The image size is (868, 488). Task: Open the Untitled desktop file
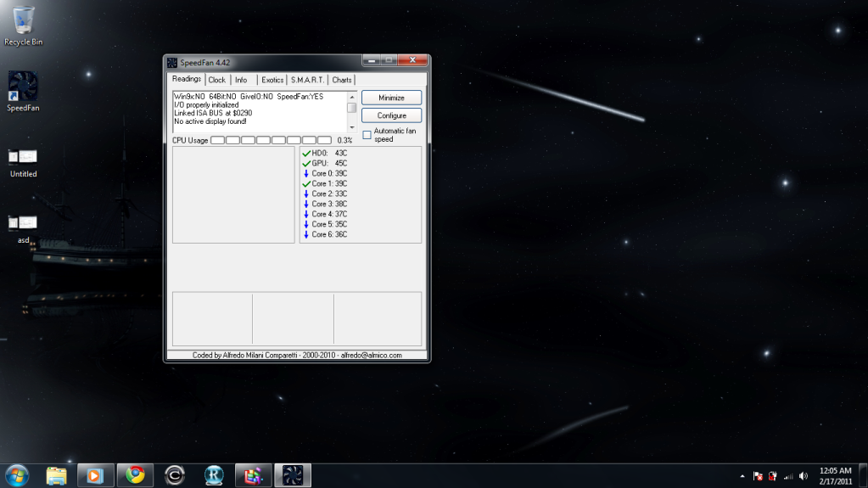[x=23, y=157]
